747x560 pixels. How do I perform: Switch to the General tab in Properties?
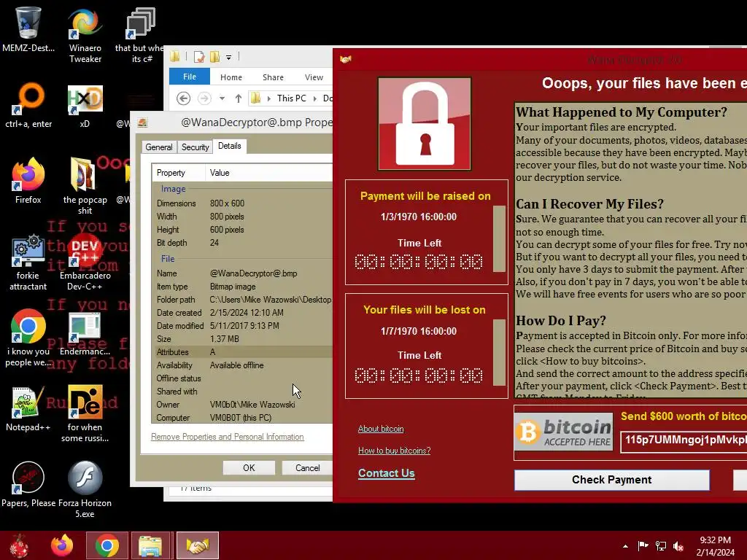(x=158, y=147)
